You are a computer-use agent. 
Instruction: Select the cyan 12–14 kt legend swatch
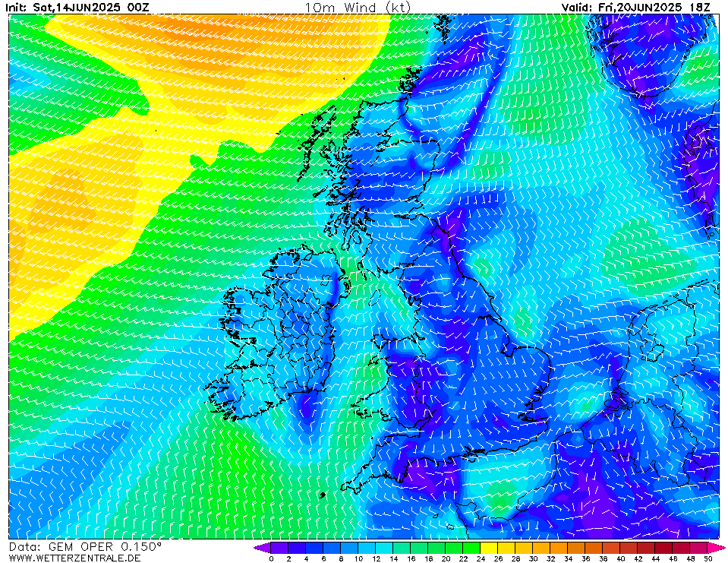[x=384, y=547]
